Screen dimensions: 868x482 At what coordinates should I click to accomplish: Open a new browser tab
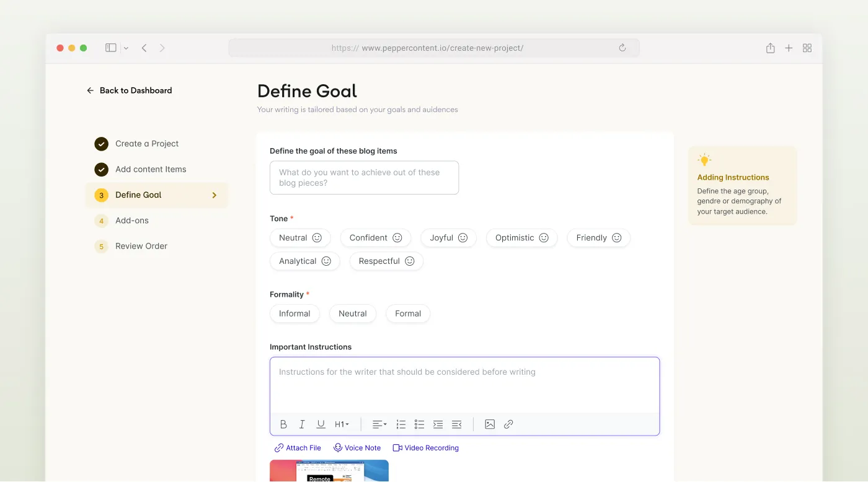coord(789,48)
